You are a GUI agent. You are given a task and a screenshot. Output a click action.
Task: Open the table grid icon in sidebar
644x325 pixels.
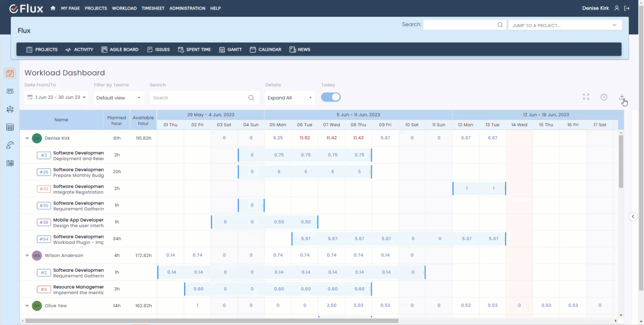click(x=10, y=127)
